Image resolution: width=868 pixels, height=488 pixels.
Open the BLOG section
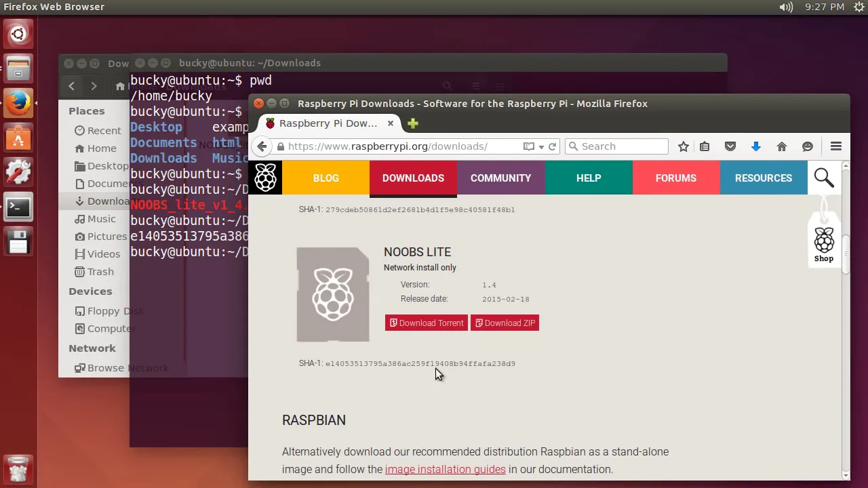pyautogui.click(x=325, y=178)
